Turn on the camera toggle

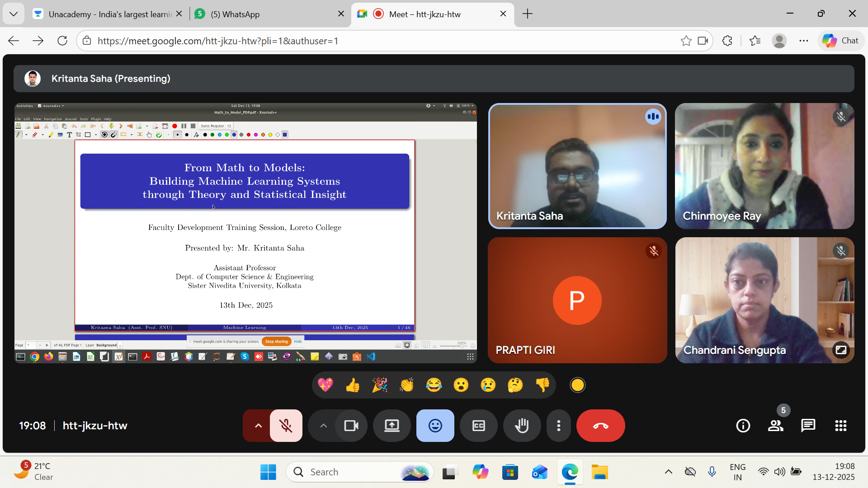pyautogui.click(x=351, y=426)
